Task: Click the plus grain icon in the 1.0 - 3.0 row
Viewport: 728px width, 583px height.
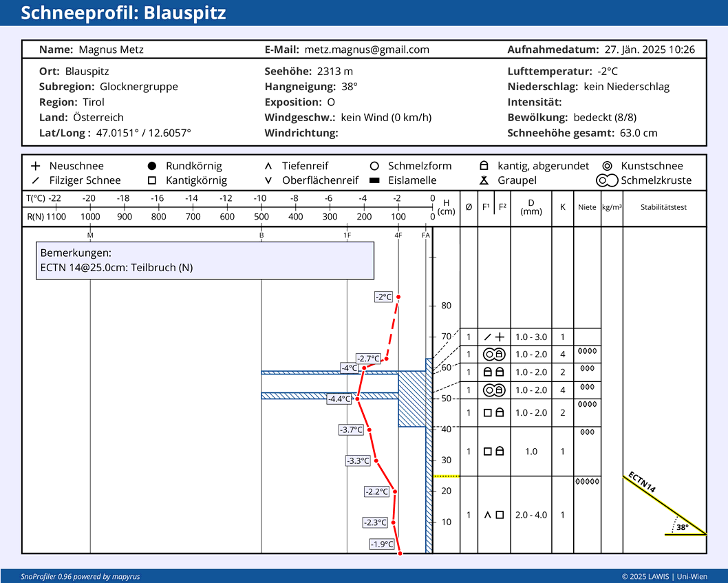Action: point(500,337)
